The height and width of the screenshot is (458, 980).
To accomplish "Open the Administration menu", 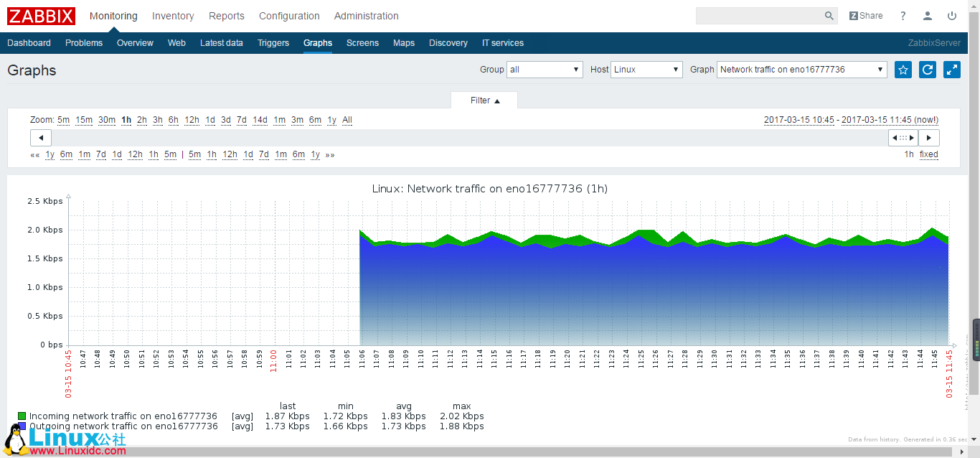I will tap(366, 16).
